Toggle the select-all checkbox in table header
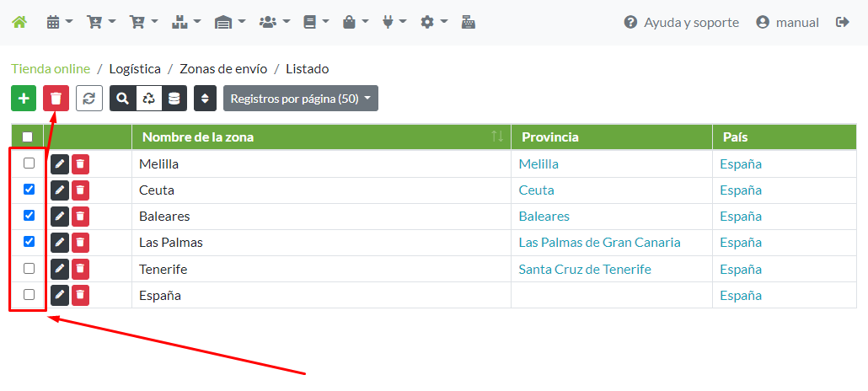868x391 pixels. pyautogui.click(x=28, y=137)
